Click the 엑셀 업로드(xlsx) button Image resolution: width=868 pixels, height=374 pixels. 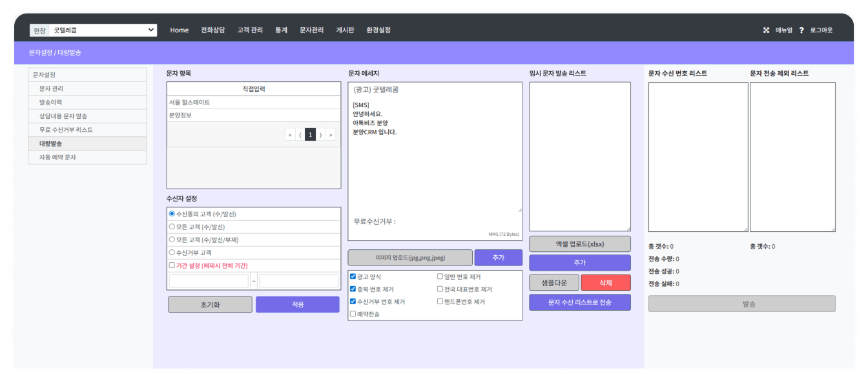579,244
